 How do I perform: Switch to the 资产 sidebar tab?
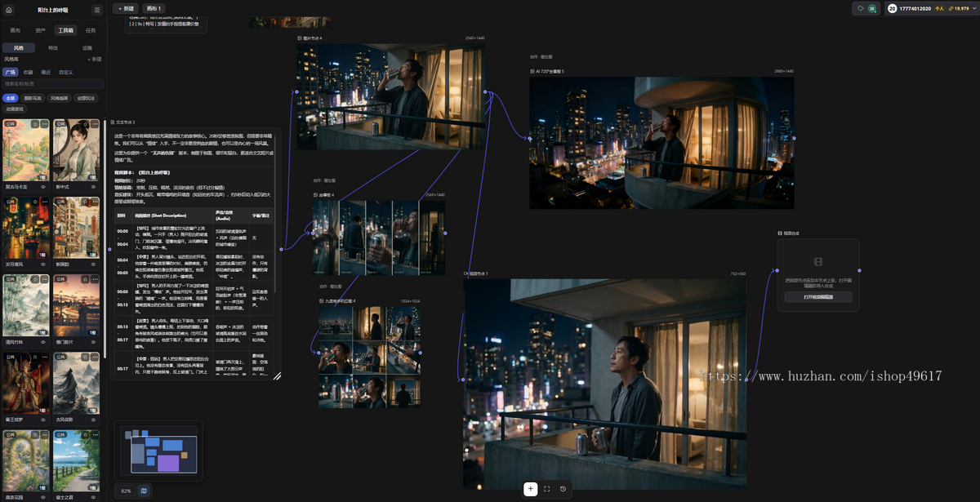pyautogui.click(x=40, y=30)
